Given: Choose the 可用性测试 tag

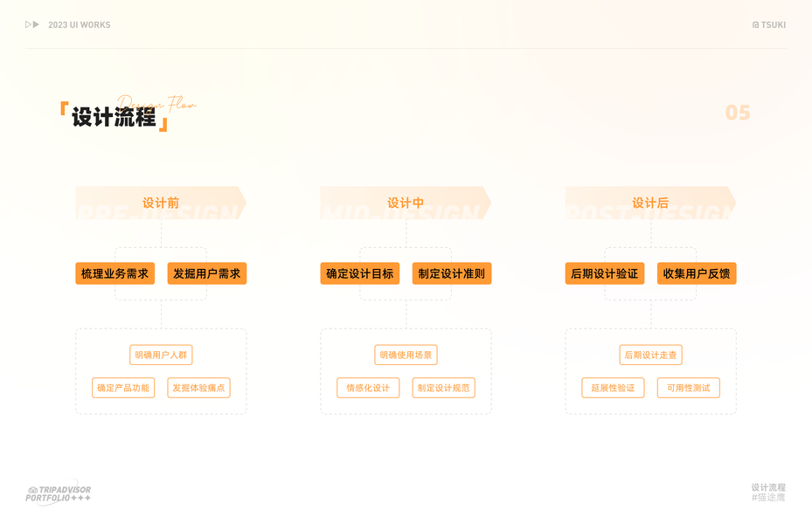Looking at the screenshot, I should (x=688, y=388).
